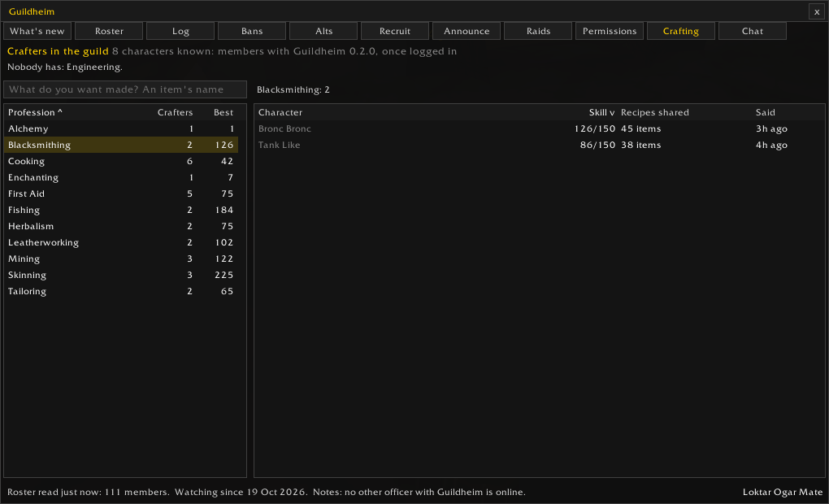Image resolution: width=829 pixels, height=504 pixels.
Task: Select the Fishing profession row
Action: point(121,210)
